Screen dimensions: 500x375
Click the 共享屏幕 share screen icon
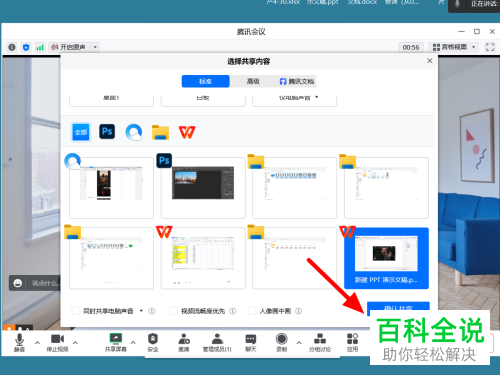coord(116,342)
